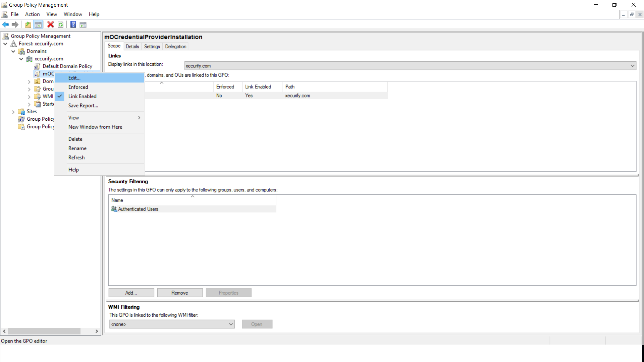
Task: Click the Show/Hide Action Pane icon
Action: tap(83, 24)
